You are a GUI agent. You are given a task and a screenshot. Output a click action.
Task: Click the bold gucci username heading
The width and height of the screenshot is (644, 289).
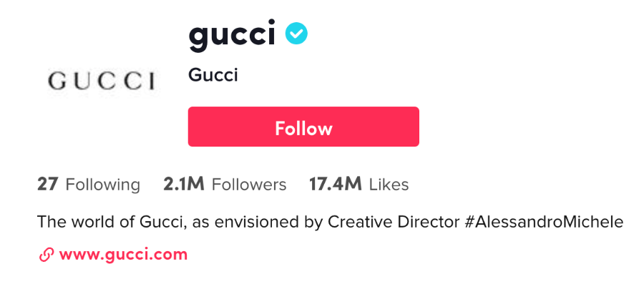(x=232, y=34)
